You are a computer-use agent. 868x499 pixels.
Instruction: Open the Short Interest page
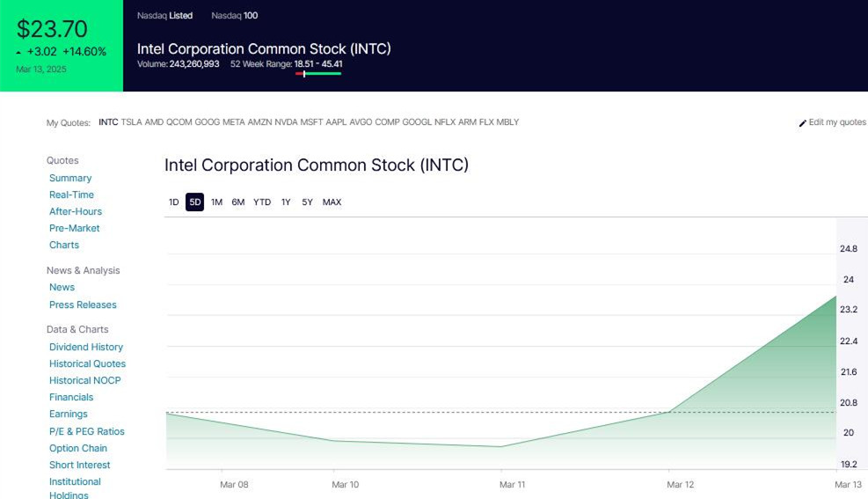coord(80,465)
